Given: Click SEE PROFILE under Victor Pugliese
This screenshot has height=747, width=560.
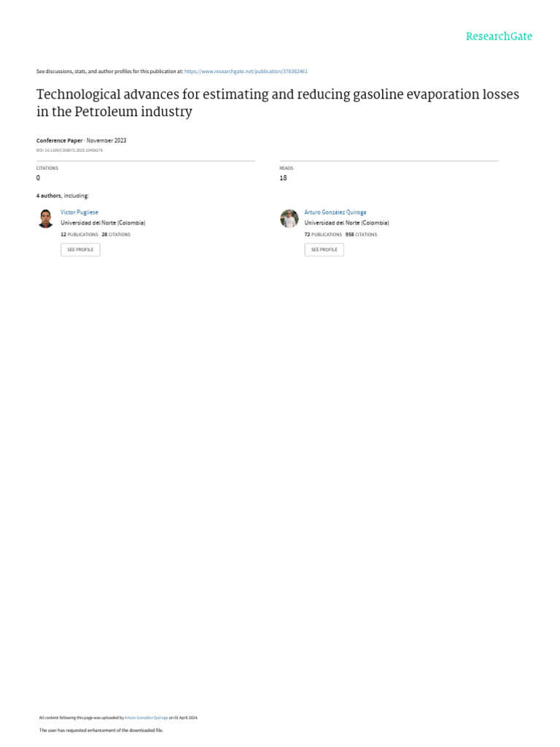Looking at the screenshot, I should [x=80, y=249].
